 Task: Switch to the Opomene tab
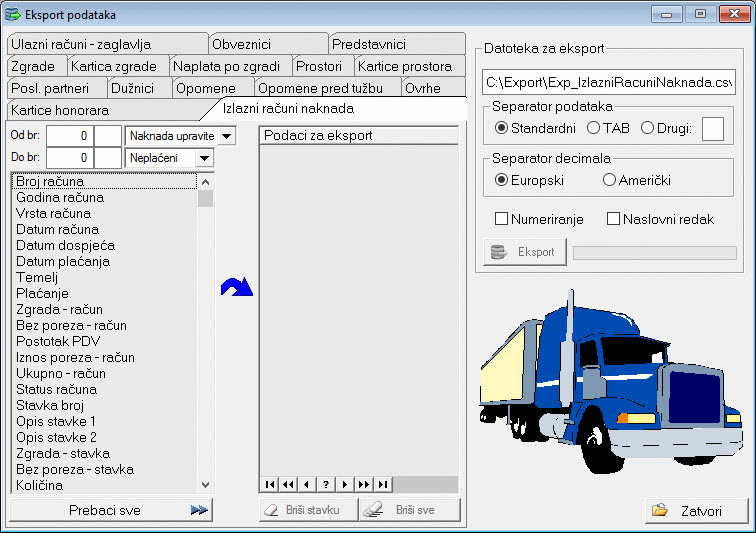coord(205,88)
